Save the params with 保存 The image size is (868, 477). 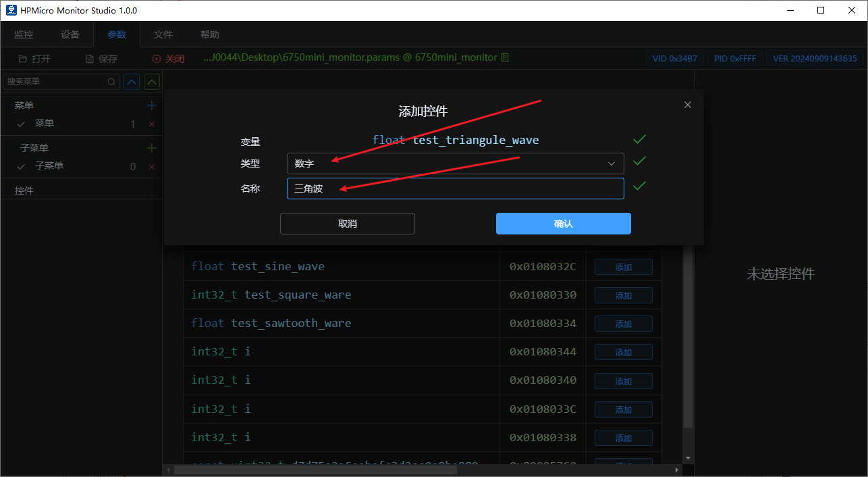101,59
